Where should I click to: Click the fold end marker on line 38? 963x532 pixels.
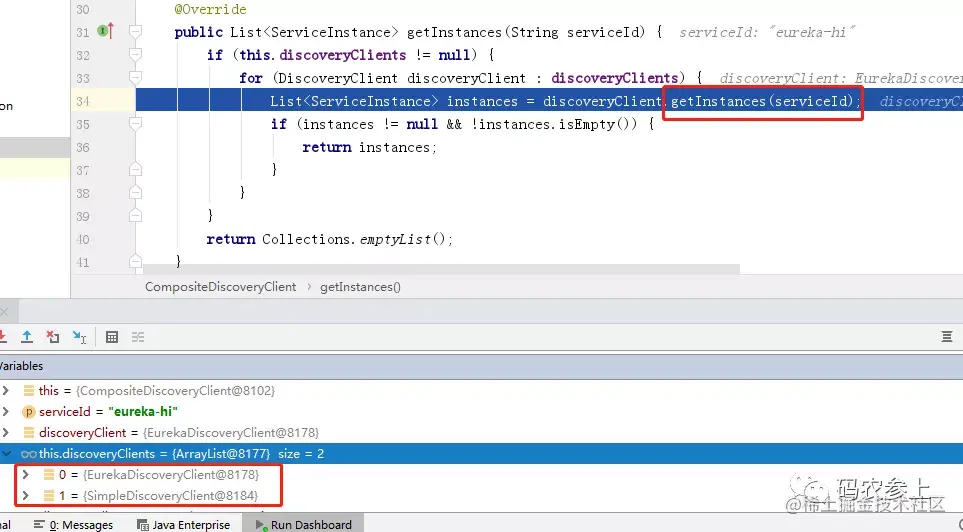pos(136,193)
